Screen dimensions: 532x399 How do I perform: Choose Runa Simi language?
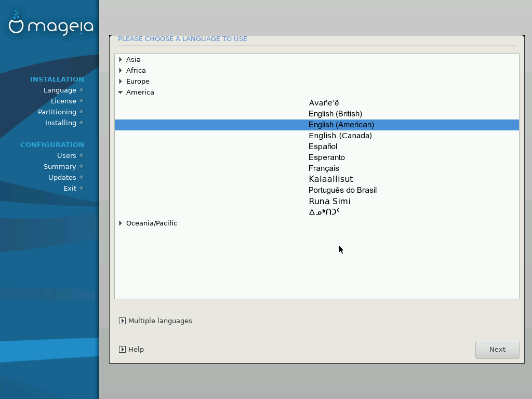[x=329, y=201]
